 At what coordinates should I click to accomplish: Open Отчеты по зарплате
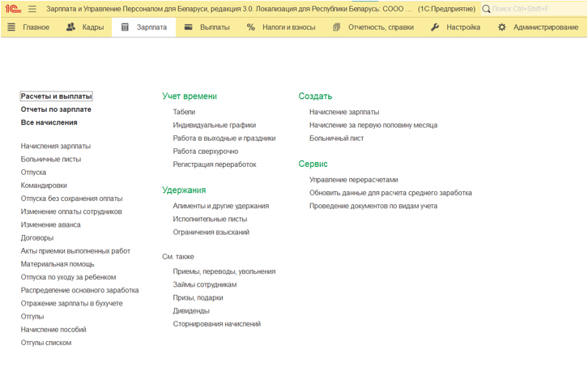tap(56, 109)
